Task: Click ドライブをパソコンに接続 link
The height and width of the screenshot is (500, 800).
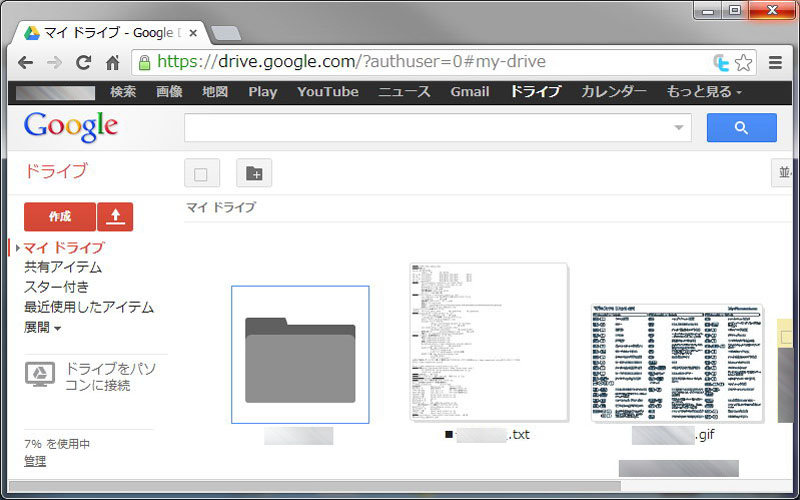Action: coord(110,377)
